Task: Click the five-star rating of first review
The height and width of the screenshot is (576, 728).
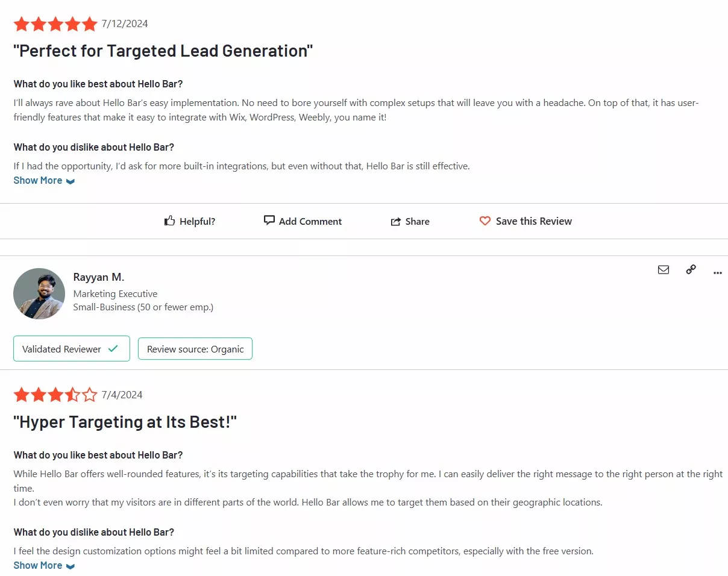Action: (55, 24)
